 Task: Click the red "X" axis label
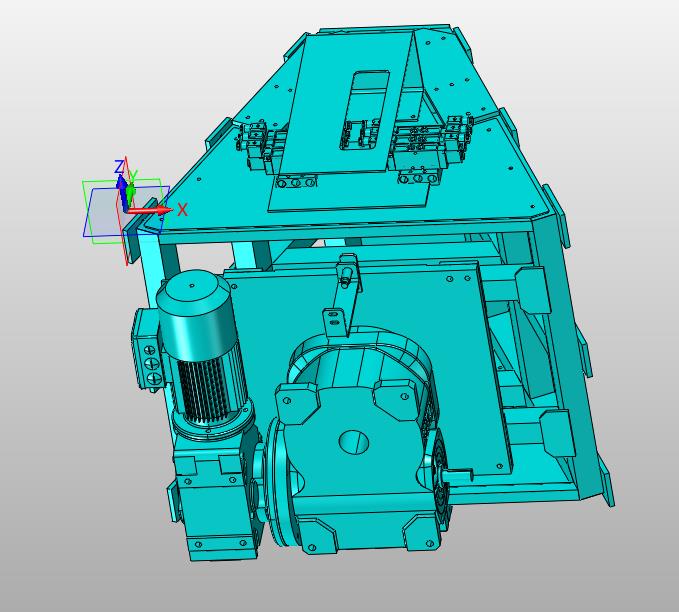coord(182,210)
